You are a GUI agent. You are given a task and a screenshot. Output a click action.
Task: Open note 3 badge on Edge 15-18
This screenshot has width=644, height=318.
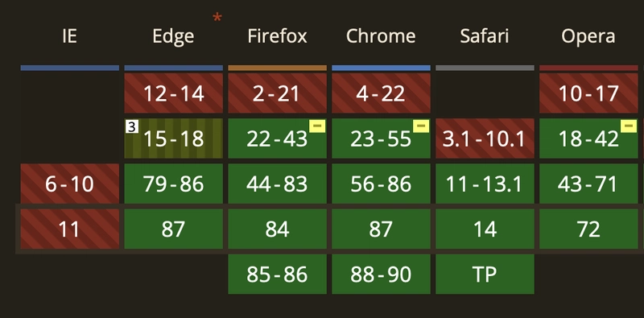pos(131,127)
